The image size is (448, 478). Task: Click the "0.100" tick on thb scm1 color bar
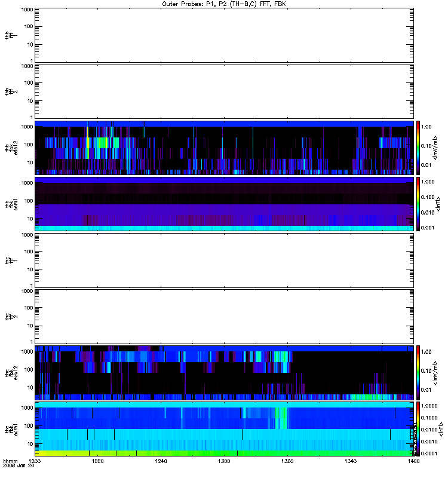[428, 197]
